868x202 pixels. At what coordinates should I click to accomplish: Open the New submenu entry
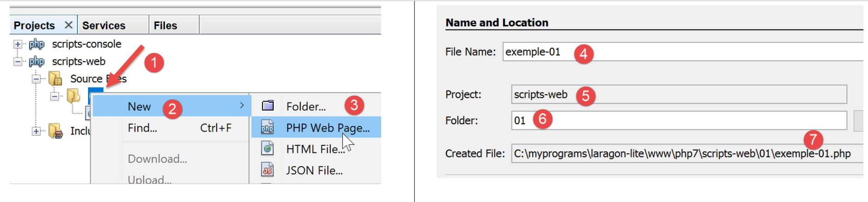[139, 106]
